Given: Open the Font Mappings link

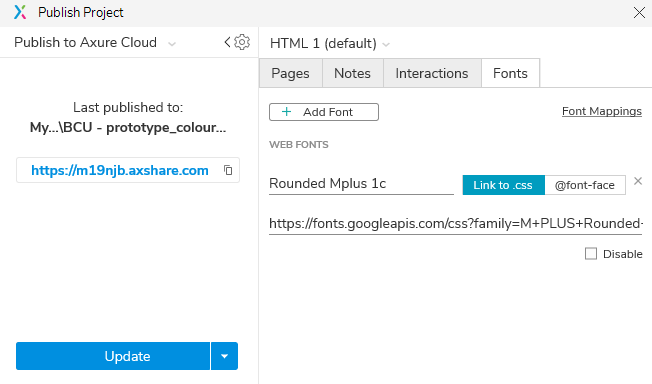Looking at the screenshot, I should (x=602, y=111).
